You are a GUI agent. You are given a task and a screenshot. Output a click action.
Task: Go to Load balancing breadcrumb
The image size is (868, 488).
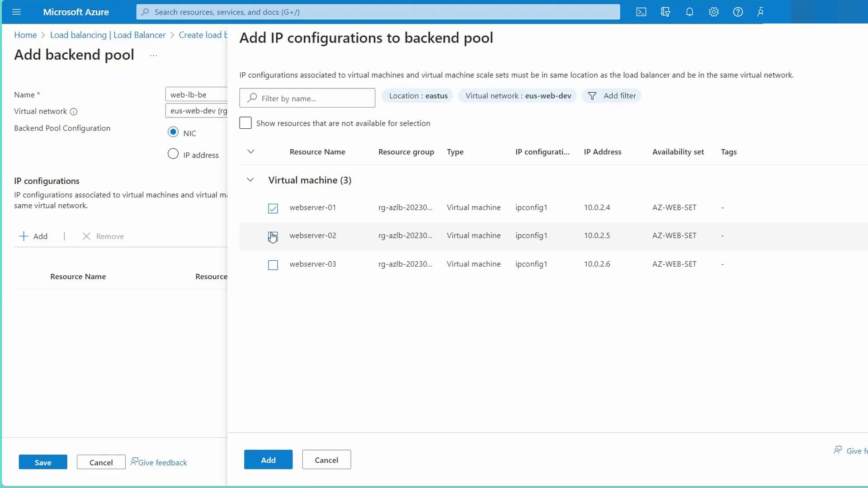click(x=108, y=35)
